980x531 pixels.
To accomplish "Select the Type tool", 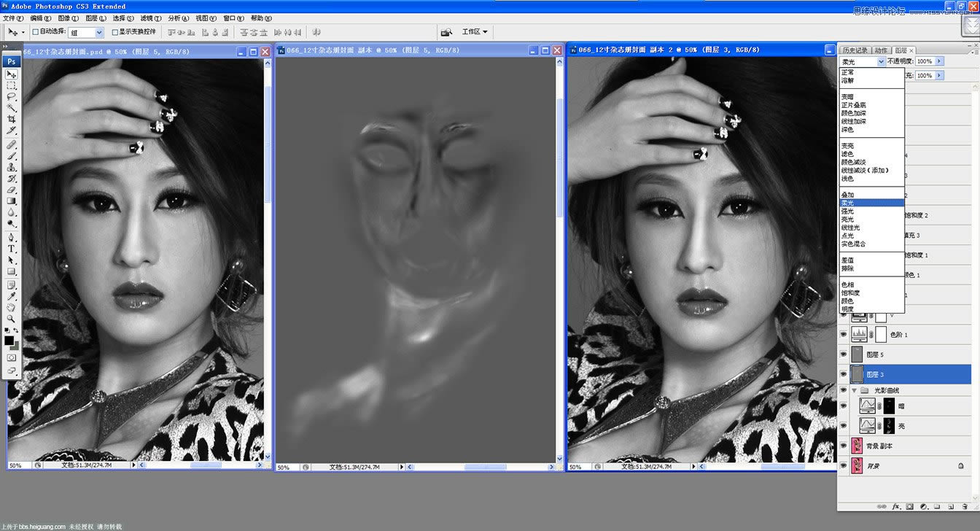I will pyautogui.click(x=12, y=249).
